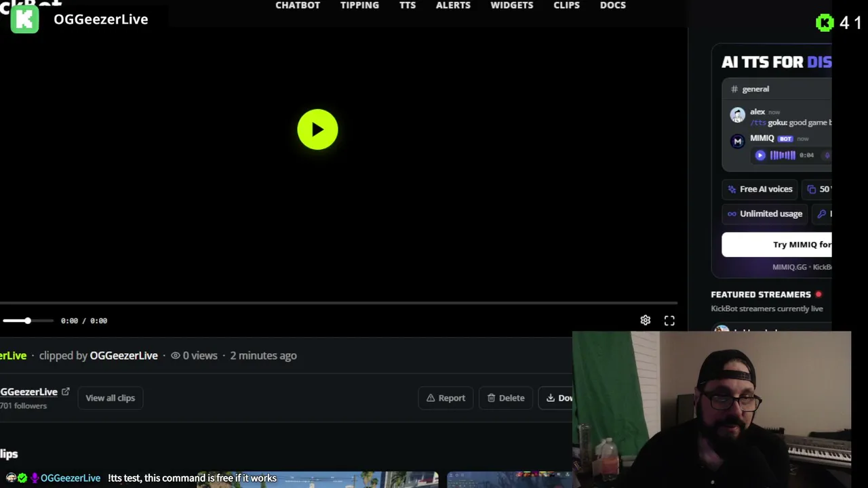868x488 pixels.
Task: Click the AI TTS FOR DISCORD ad heading
Action: [776, 62]
